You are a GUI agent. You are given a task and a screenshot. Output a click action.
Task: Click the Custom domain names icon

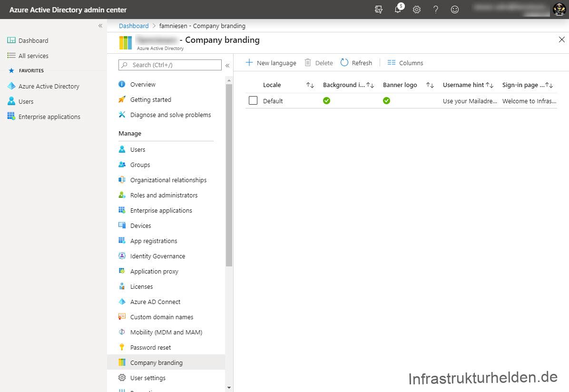click(122, 317)
